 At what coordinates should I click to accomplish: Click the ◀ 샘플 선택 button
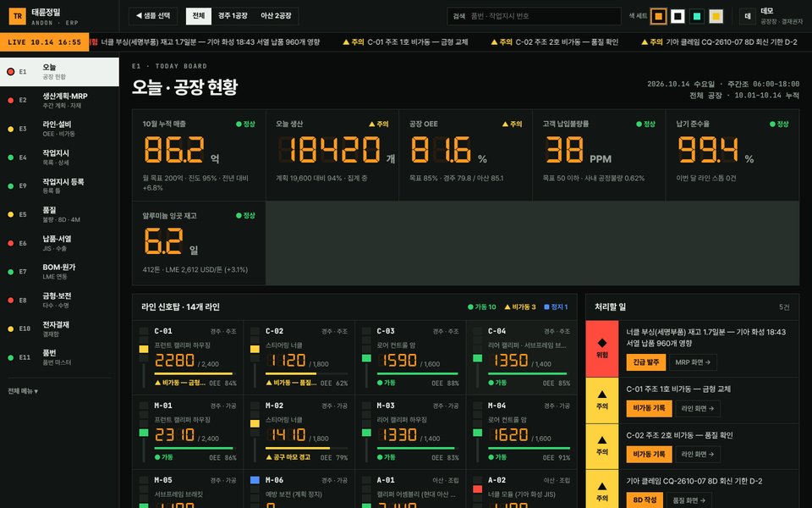click(153, 16)
